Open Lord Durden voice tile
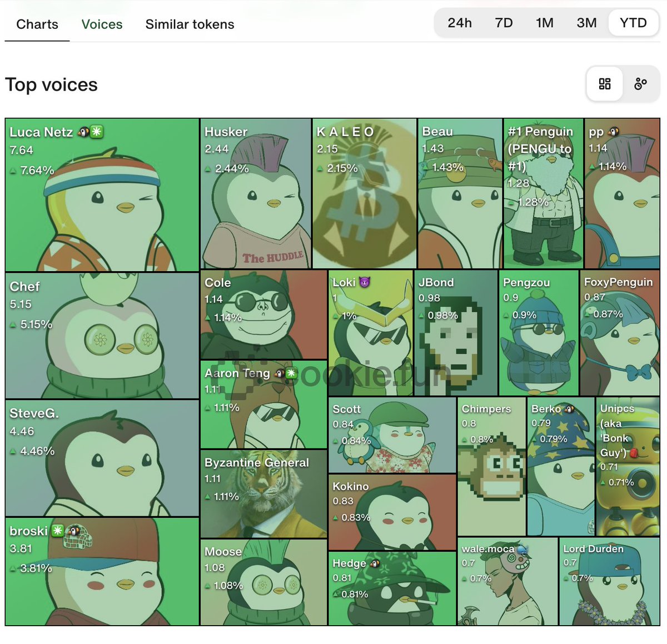The width and height of the screenshot is (667, 644). pyautogui.click(x=609, y=581)
